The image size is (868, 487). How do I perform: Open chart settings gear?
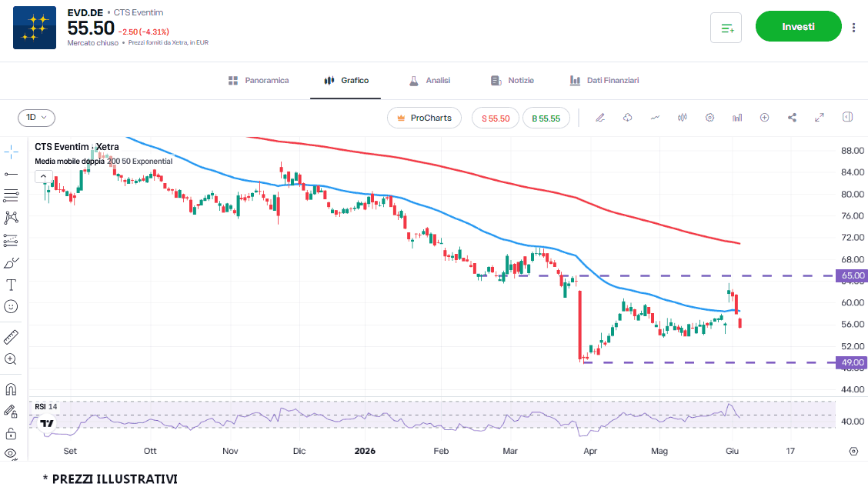[709, 117]
